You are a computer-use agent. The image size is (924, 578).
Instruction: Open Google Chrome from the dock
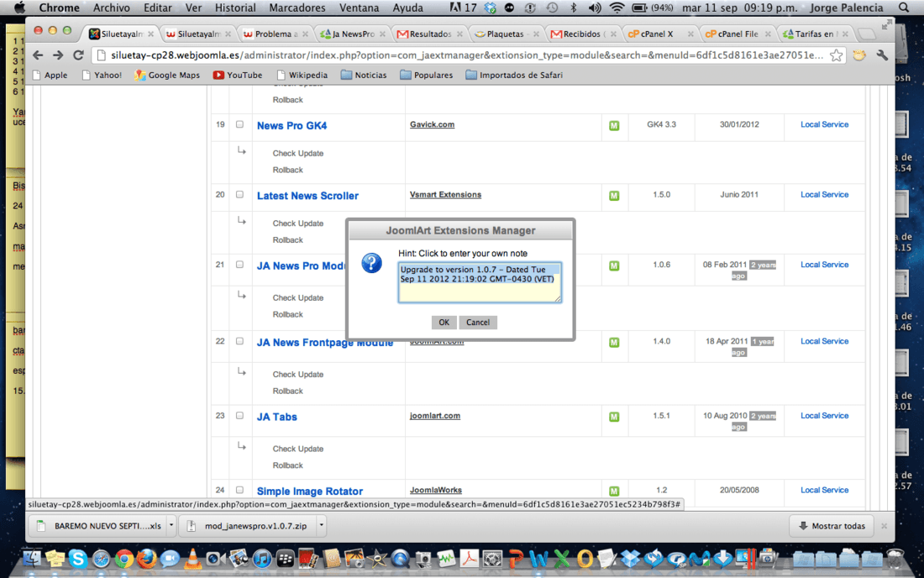(x=123, y=559)
